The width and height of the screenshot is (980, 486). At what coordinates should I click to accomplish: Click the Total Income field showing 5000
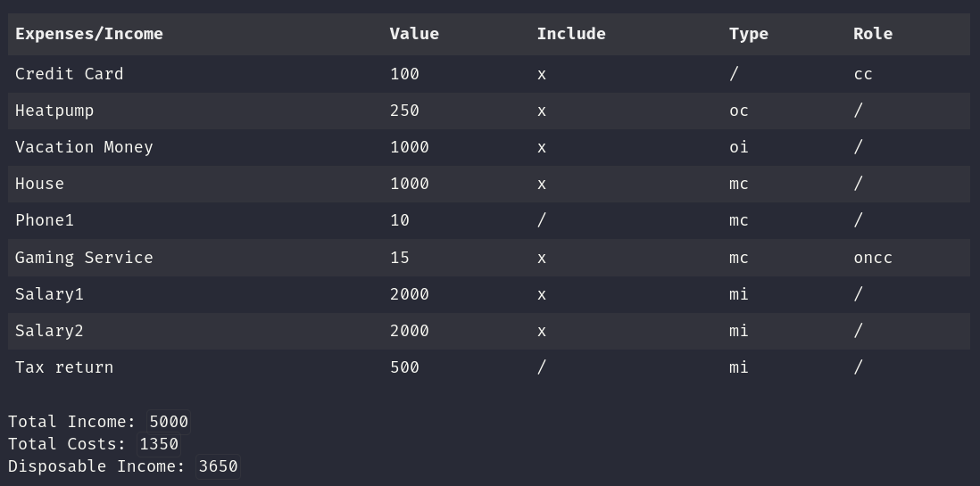[x=169, y=422]
